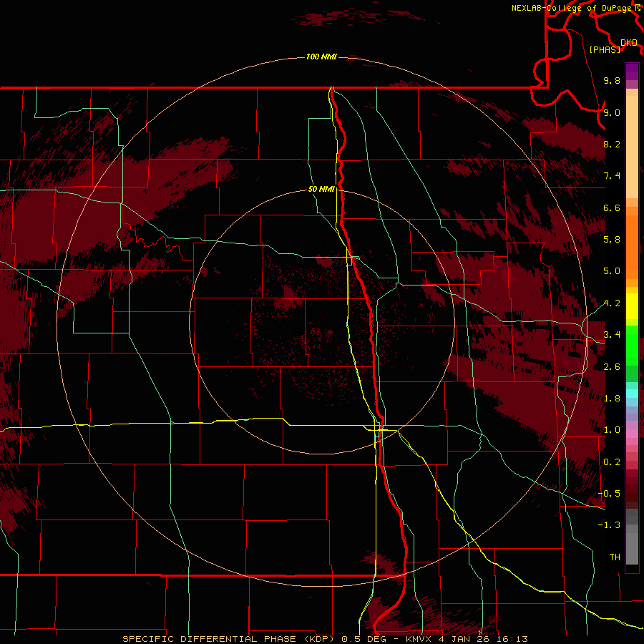
Task: Click the 1.0 scale value
Action: (x=612, y=430)
